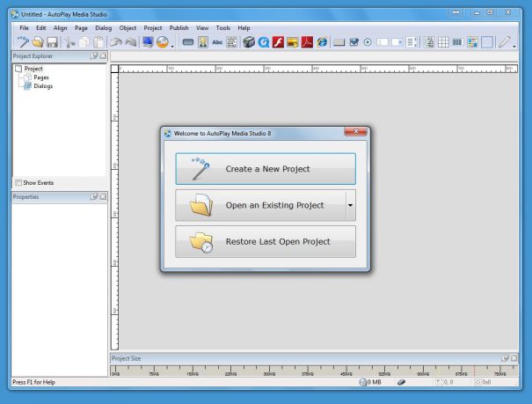Open the Tools menu
The width and height of the screenshot is (532, 404).
coord(222,28)
